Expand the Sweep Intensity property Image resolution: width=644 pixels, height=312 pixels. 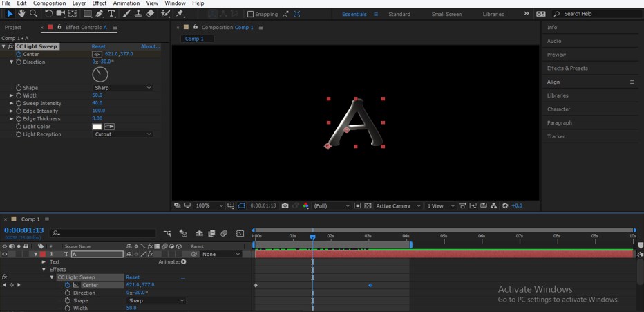(11, 103)
